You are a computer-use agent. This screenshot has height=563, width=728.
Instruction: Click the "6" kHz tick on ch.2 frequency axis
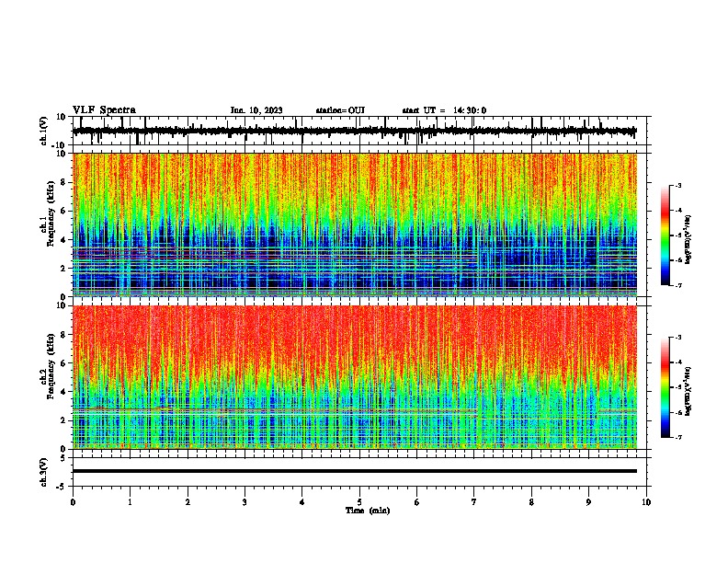pyautogui.click(x=63, y=363)
